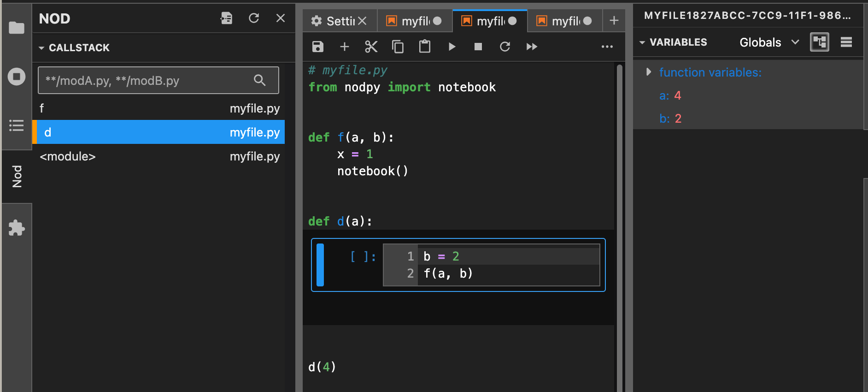868x392 pixels.
Task: Expand the function variables node
Action: click(x=649, y=72)
